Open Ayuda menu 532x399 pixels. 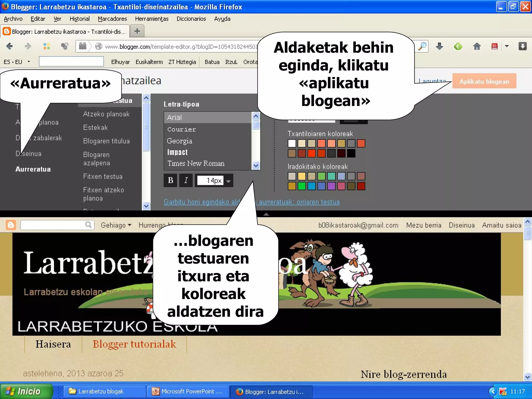click(x=222, y=19)
